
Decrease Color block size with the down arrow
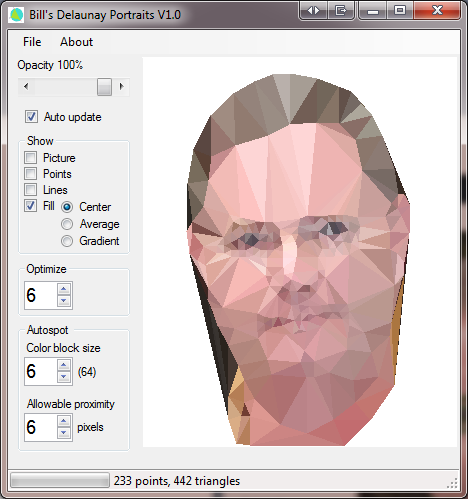click(64, 377)
